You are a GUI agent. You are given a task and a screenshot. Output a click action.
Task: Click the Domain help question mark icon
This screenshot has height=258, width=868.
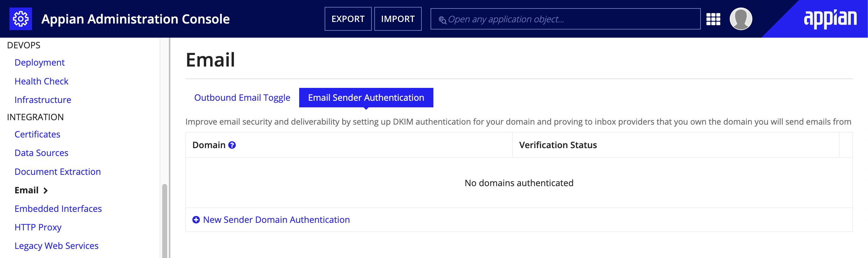(232, 145)
